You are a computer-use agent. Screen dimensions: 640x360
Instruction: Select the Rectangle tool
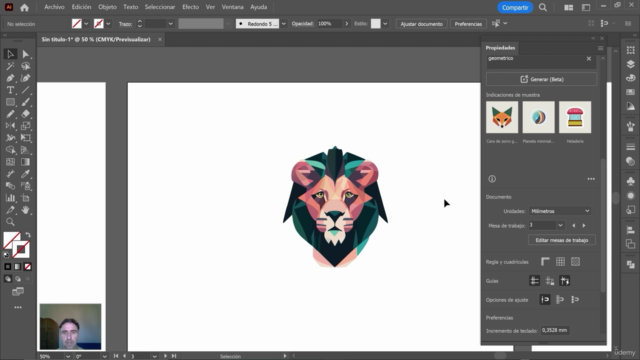coord(10,102)
